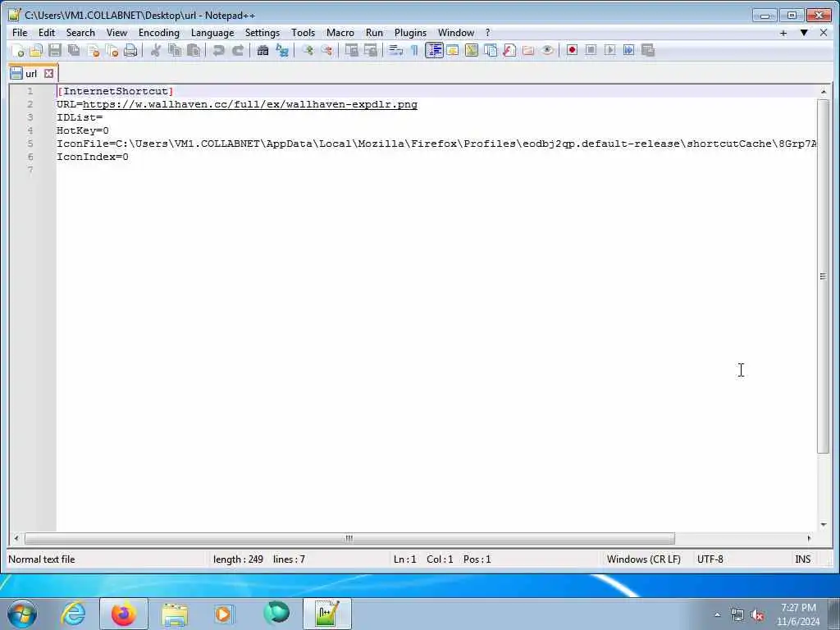Save current recorded macro icon
Viewport: 840px width, 630px height.
pos(648,50)
